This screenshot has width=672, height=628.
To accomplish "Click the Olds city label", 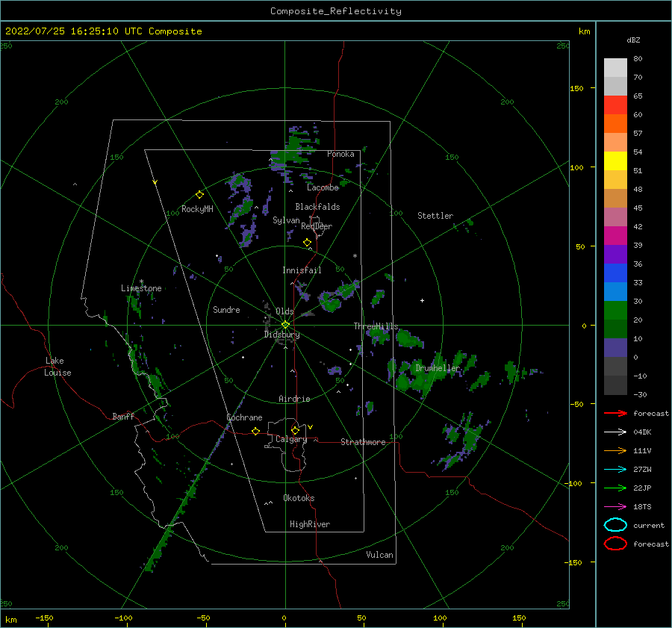I will (x=284, y=311).
